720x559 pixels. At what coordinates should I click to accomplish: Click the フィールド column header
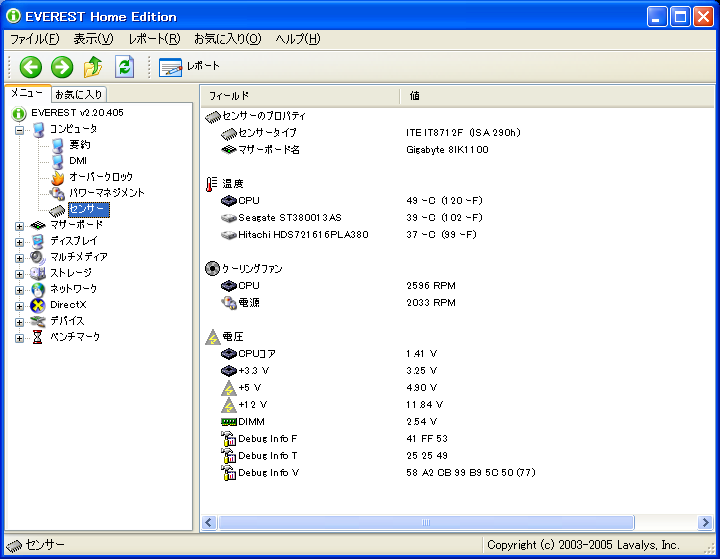300,96
